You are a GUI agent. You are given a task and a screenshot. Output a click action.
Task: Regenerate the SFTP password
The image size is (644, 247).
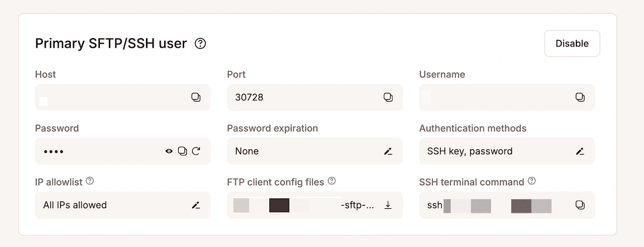(196, 151)
